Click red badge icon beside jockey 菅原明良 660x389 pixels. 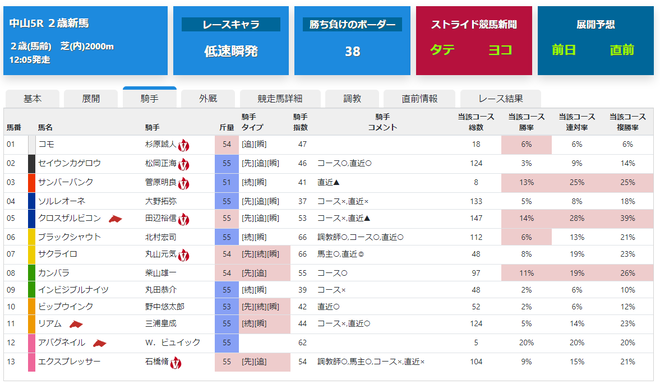tap(183, 184)
